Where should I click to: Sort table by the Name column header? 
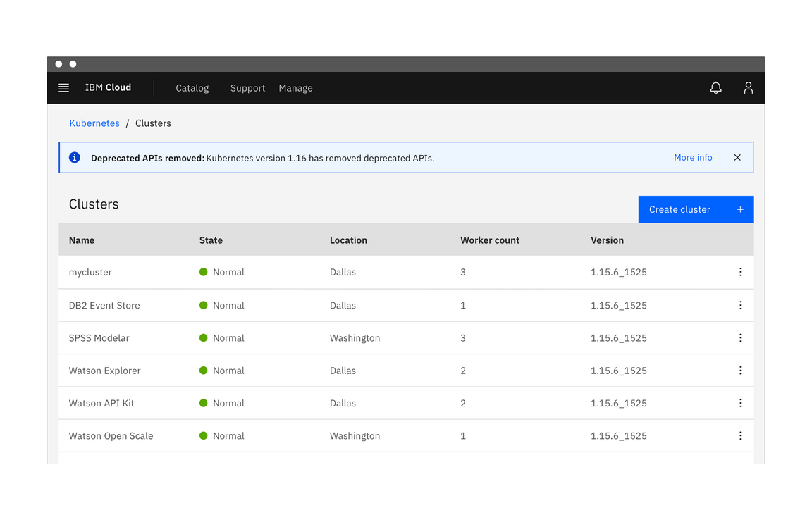[x=82, y=240]
